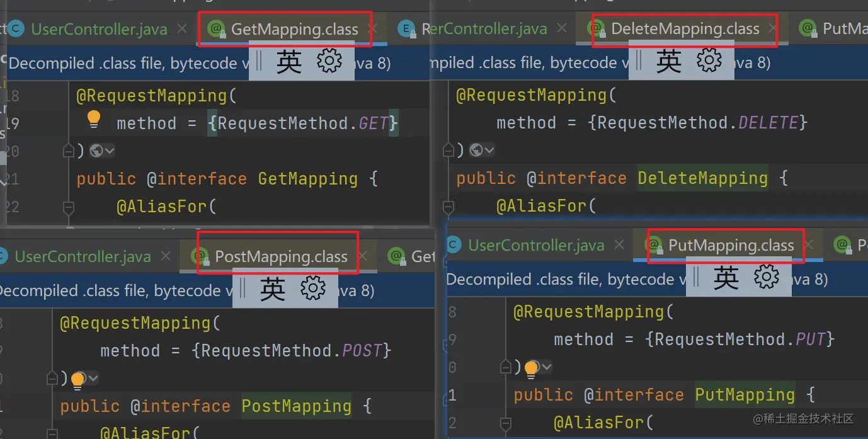The image size is (868, 439).
Task: Expand chevron next to bulb in PostMapping editor
Action: 93,378
